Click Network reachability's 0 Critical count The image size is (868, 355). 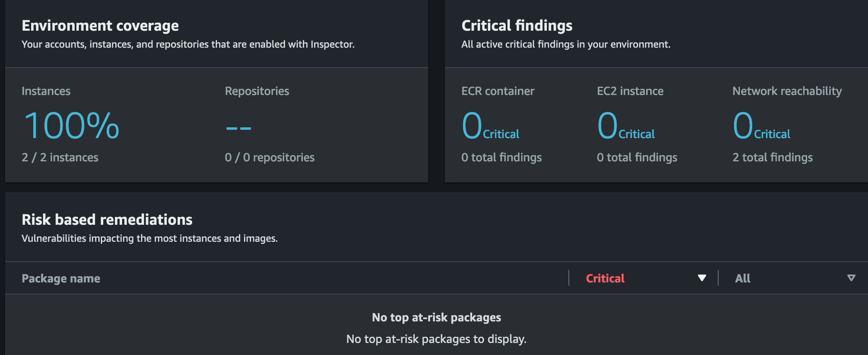(761, 126)
